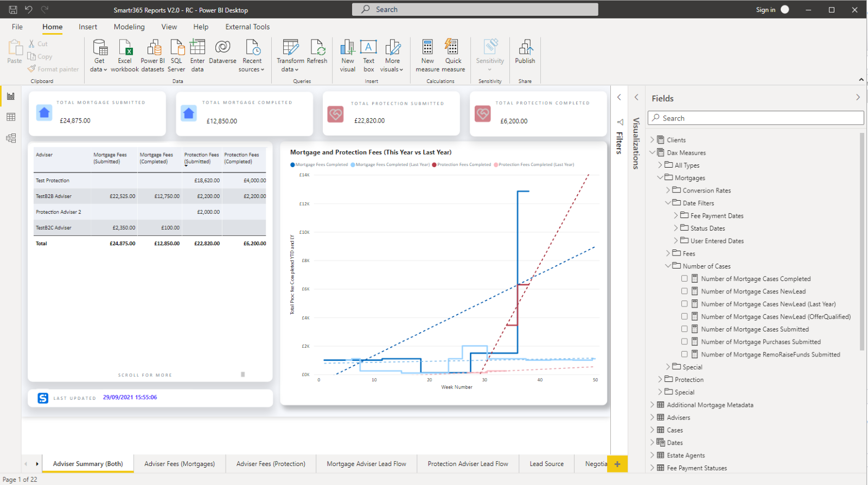This screenshot has width=868, height=485.
Task: Check Number of Mortgage Cases Submitted
Action: click(685, 329)
